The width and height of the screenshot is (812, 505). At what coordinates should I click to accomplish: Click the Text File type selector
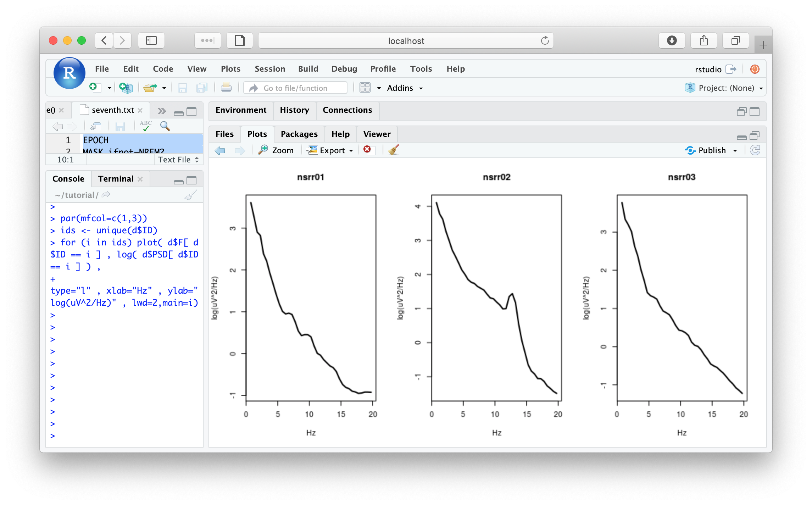coord(178,160)
